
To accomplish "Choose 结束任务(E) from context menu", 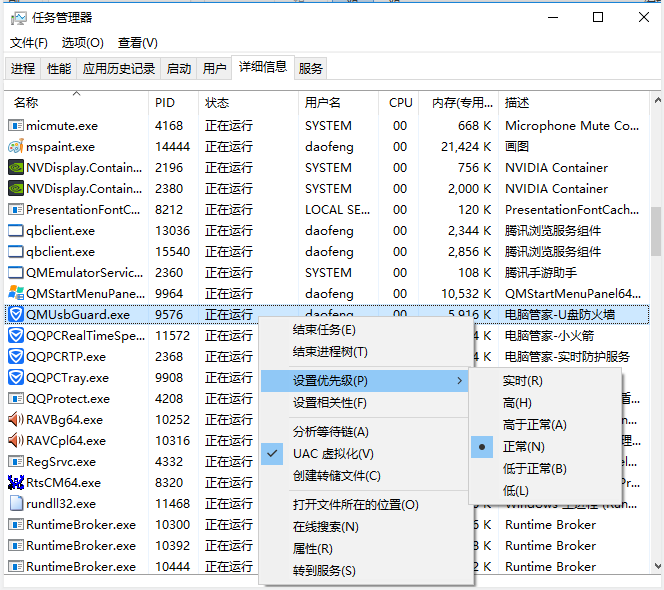I will 365,330.
